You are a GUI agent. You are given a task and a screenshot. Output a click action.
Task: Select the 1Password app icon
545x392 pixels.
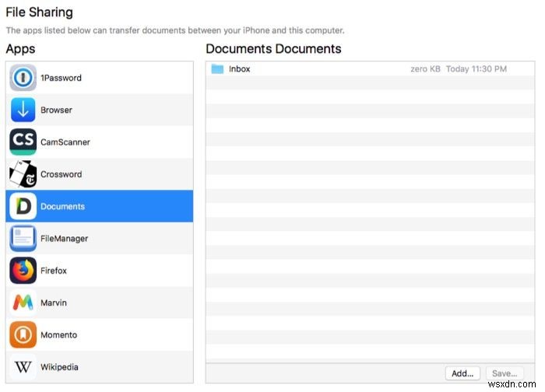[x=23, y=78]
